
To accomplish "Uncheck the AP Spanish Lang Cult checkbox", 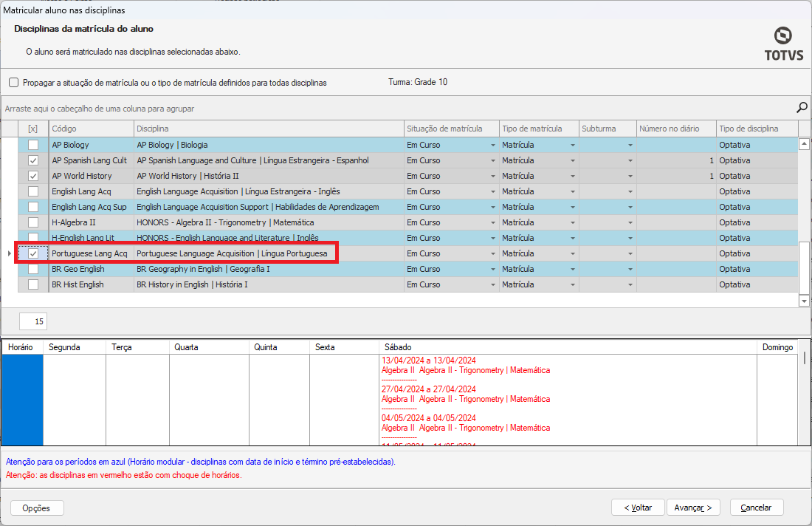I will pos(33,160).
